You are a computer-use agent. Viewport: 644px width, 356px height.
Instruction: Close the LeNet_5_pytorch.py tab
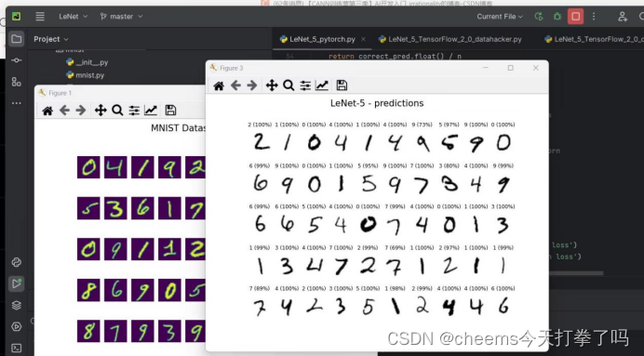tap(363, 39)
